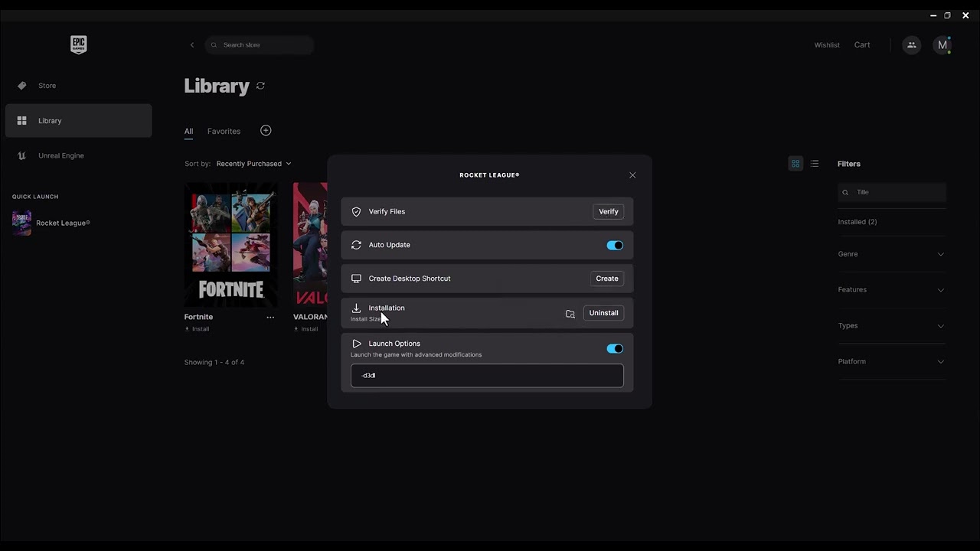Toggle the Auto Update switch
Screen dimensions: 980x551
615,246
